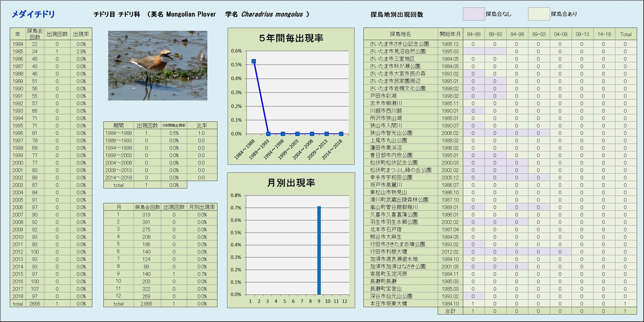Select the 月別出現率 chart title
The image size is (644, 322).
point(291,183)
